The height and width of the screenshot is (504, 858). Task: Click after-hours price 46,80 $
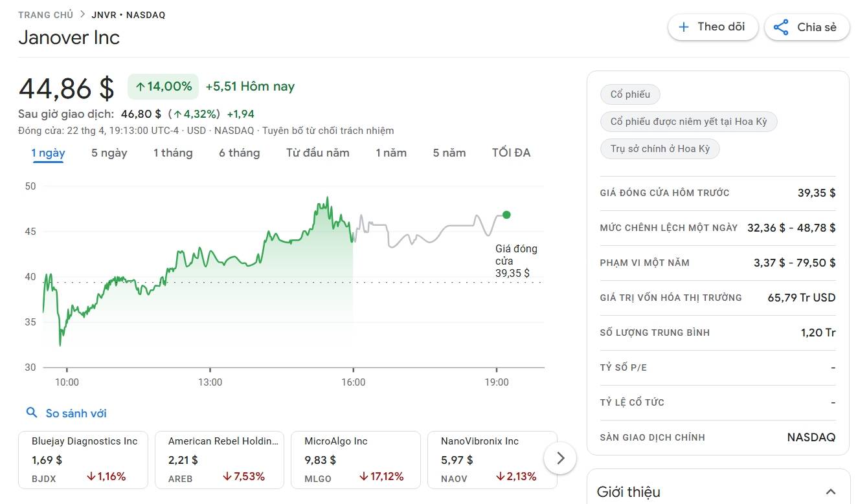(x=141, y=115)
